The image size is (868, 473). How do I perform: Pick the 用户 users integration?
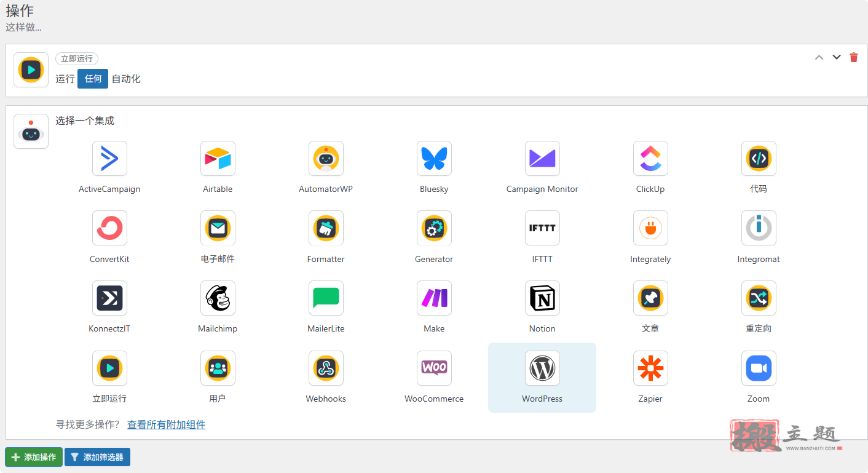(218, 368)
